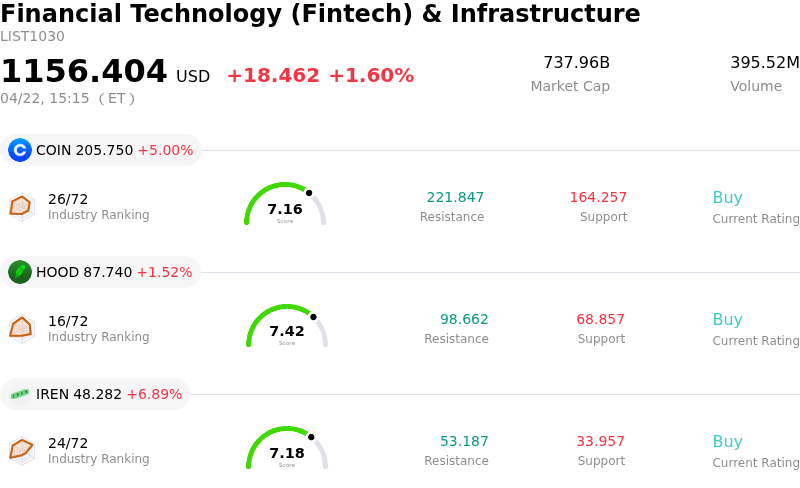Click the 7.16 score gauge for COIN
800x488 pixels.
click(x=285, y=205)
